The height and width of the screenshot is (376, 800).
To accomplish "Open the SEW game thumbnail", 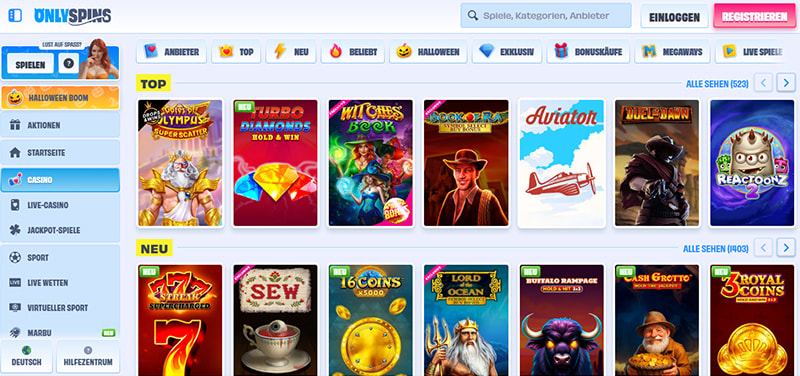I will [276, 320].
